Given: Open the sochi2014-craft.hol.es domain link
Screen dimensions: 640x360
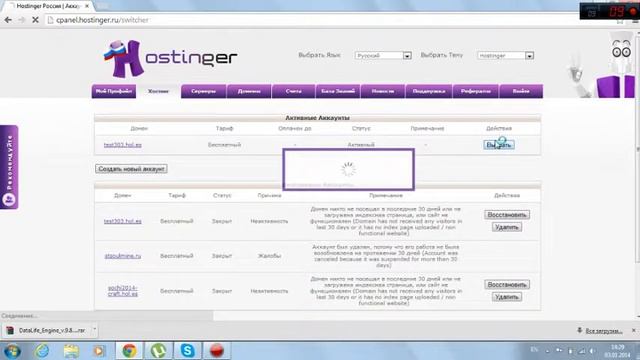Looking at the screenshot, I should [x=123, y=291].
